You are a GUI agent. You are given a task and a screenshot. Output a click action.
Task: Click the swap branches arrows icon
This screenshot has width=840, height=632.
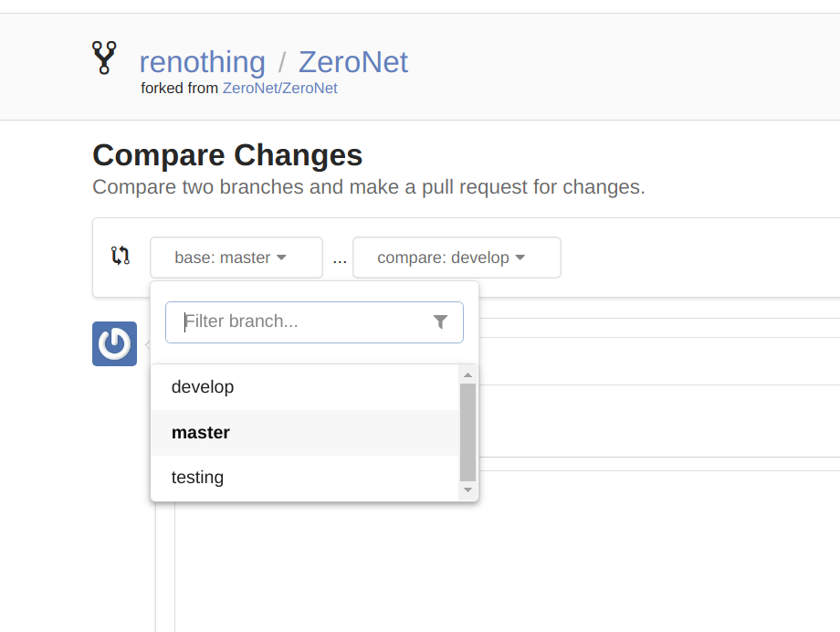121,256
